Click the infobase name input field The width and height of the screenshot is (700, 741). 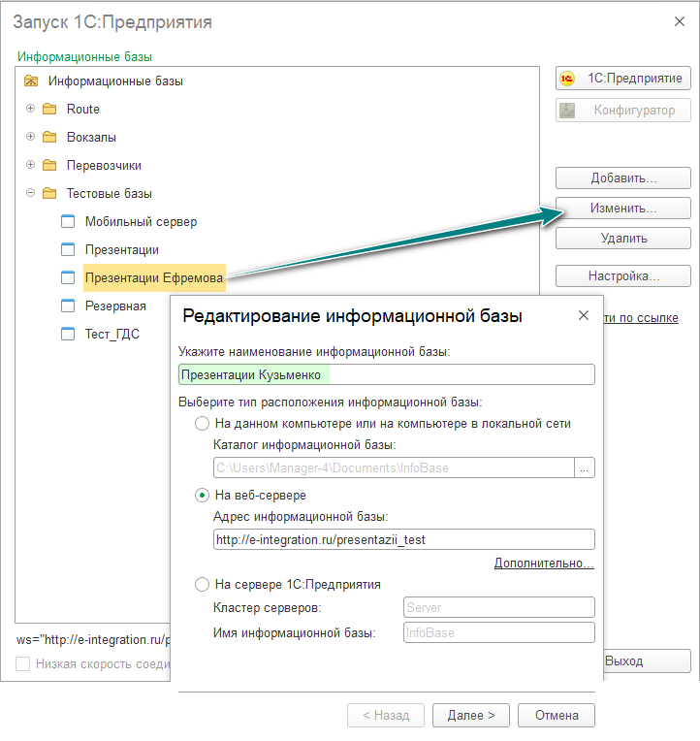[387, 375]
